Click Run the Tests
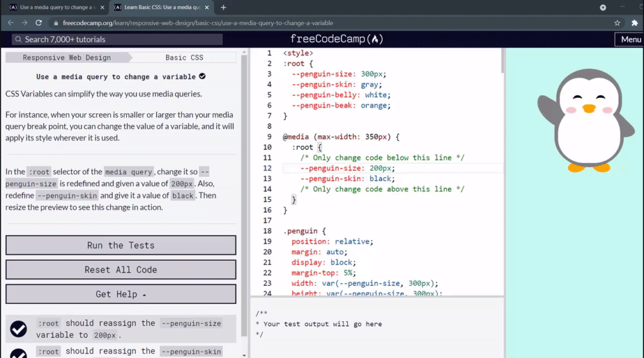This screenshot has height=358, width=644. [121, 245]
